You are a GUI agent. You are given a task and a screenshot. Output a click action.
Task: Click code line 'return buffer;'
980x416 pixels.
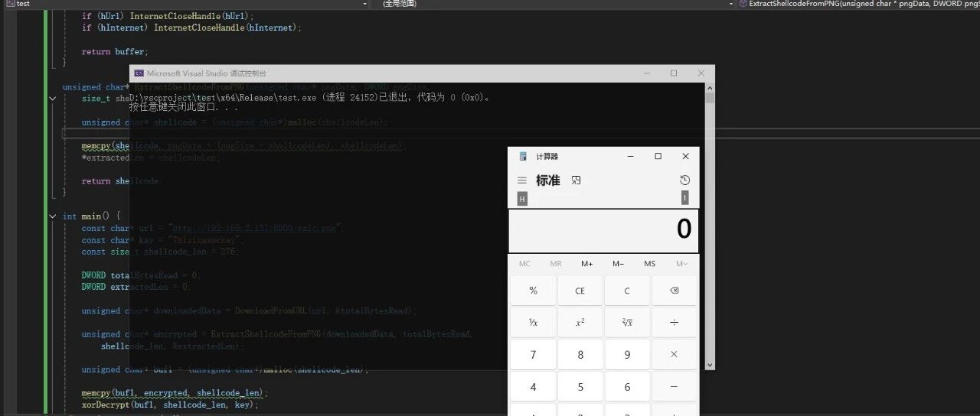[114, 51]
